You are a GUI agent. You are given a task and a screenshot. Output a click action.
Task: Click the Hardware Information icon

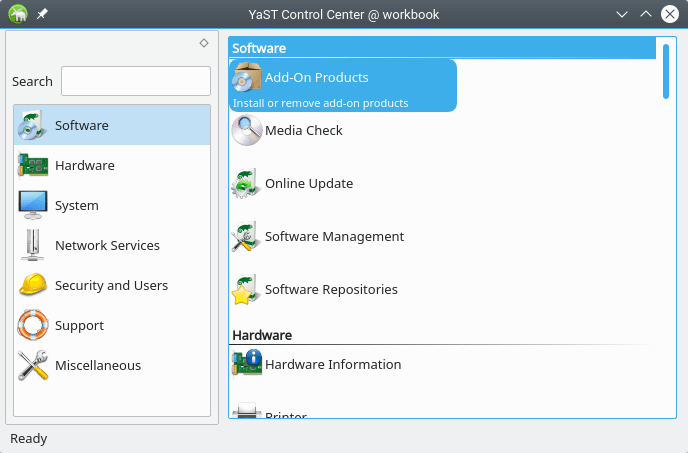tap(247, 364)
